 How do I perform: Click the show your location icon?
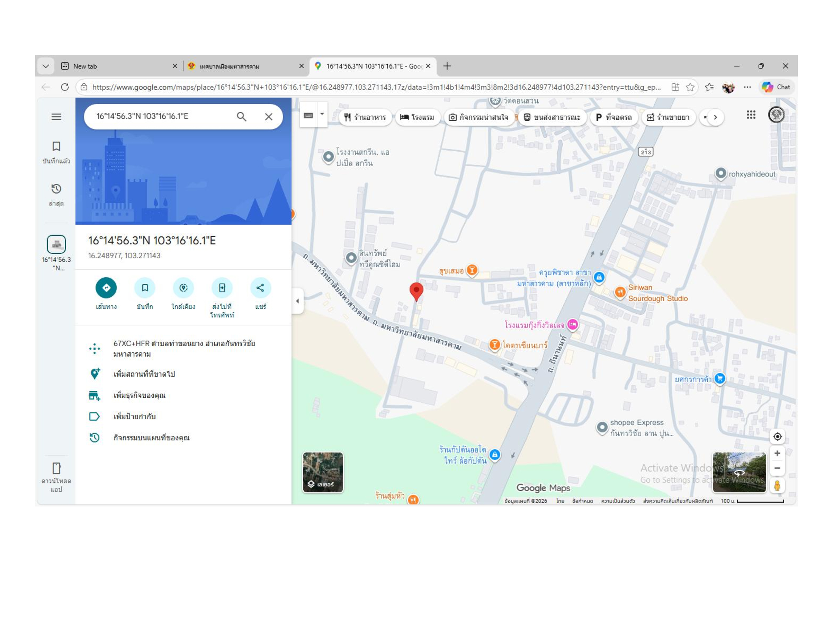pos(777,436)
